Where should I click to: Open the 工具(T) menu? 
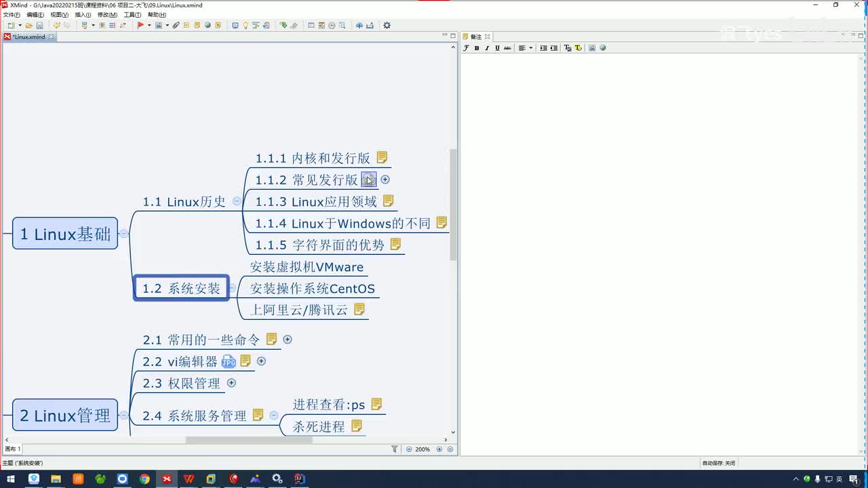point(132,14)
